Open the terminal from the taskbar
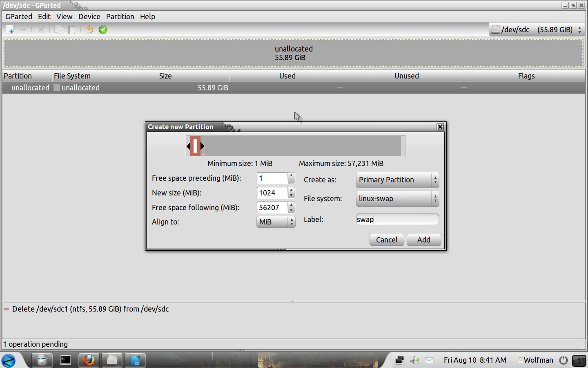The width and height of the screenshot is (588, 368). pos(65,360)
